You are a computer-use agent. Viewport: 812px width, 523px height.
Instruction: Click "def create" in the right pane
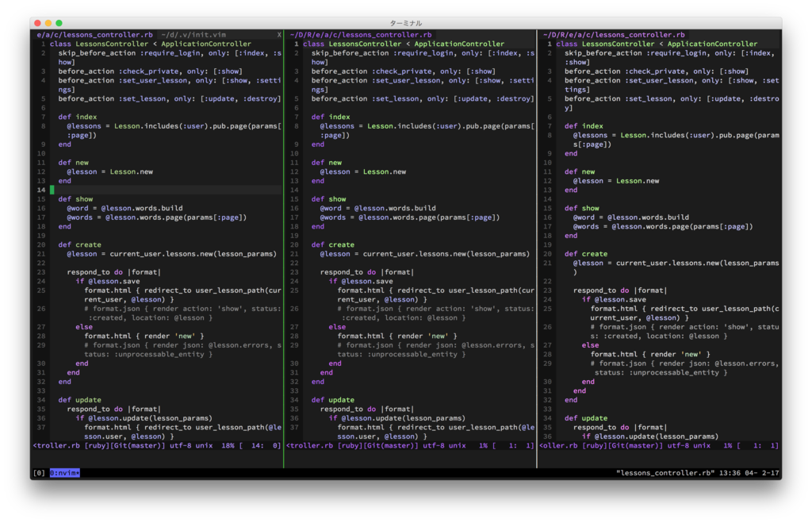tap(586, 254)
